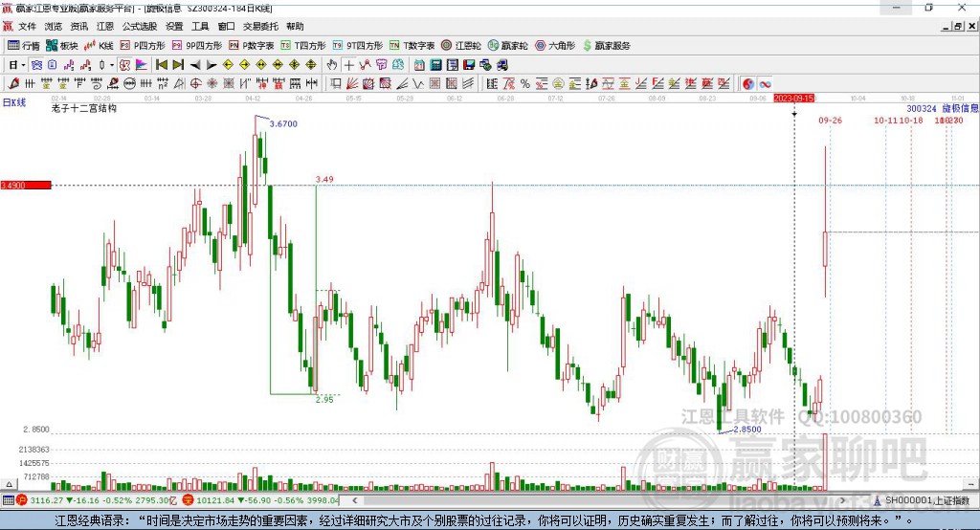Viewport: 980px width, 530px height.
Task: Click the bell icon near SH000001
Action: tap(878, 500)
